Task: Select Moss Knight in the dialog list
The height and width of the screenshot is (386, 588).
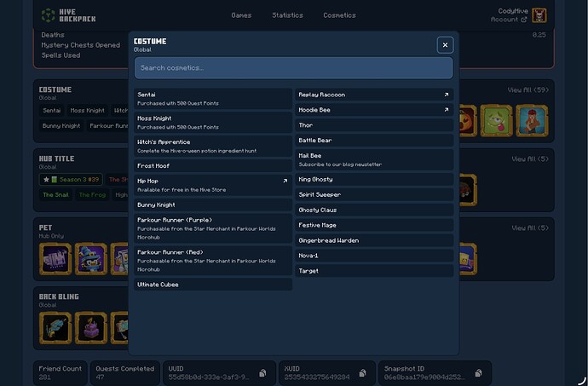Action: (x=213, y=123)
